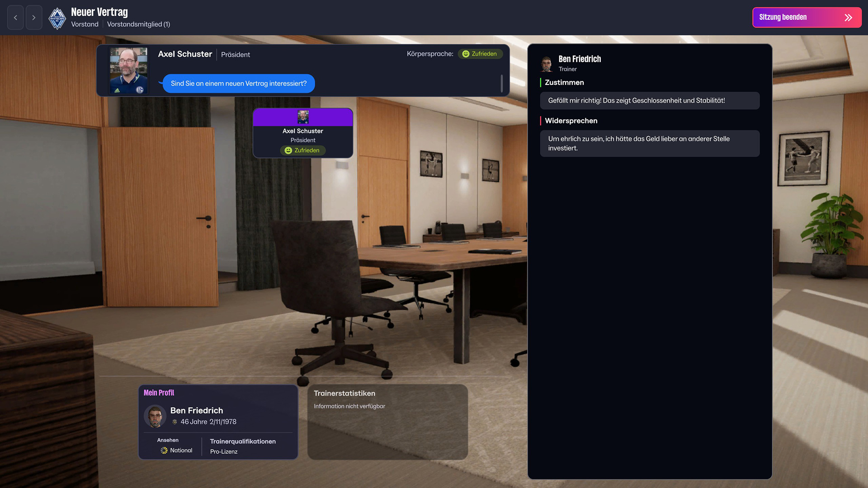Screen dimensions: 868x488
Task: Click the National reputation icon under Ansehen
Action: 164,450
